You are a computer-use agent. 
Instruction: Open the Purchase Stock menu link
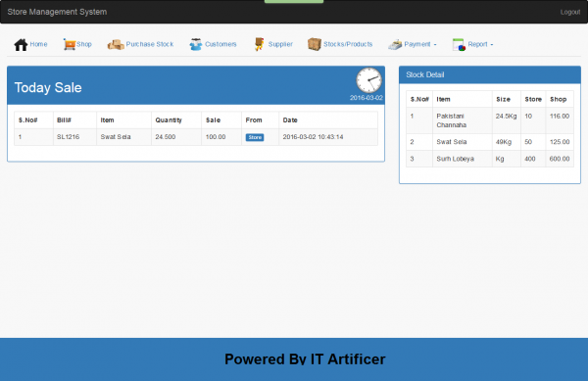[x=150, y=44]
